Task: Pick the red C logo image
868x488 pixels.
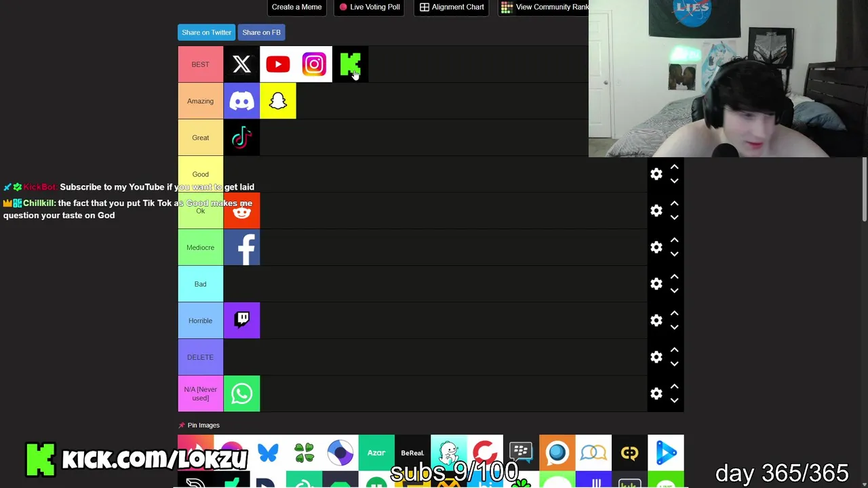Action: pos(485,453)
